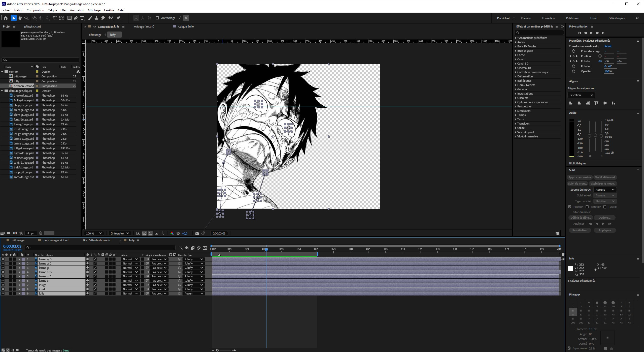Viewport: 644px width, 352px height.
Task: Open the (Intégrale) resolution dropdown
Action: pyautogui.click(x=120, y=233)
